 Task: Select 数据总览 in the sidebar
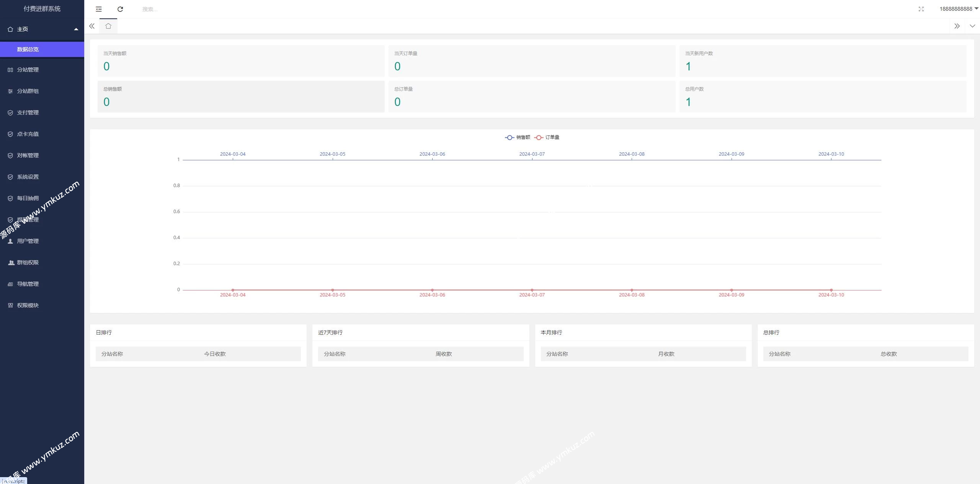point(28,49)
